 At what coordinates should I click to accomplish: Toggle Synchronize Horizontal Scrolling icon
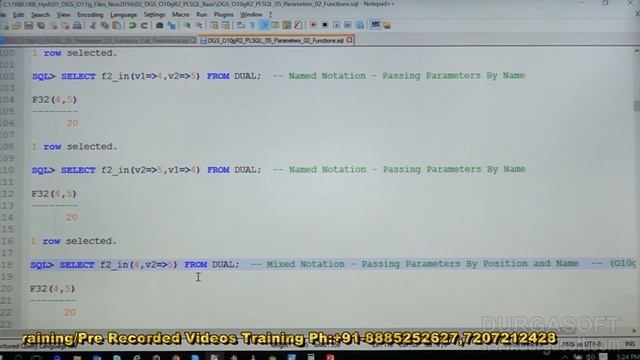(225, 26)
